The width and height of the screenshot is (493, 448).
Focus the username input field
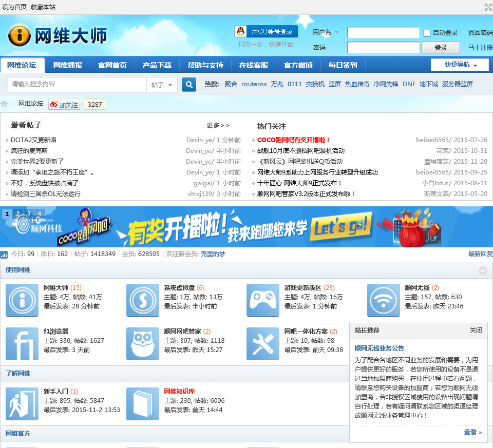click(383, 32)
